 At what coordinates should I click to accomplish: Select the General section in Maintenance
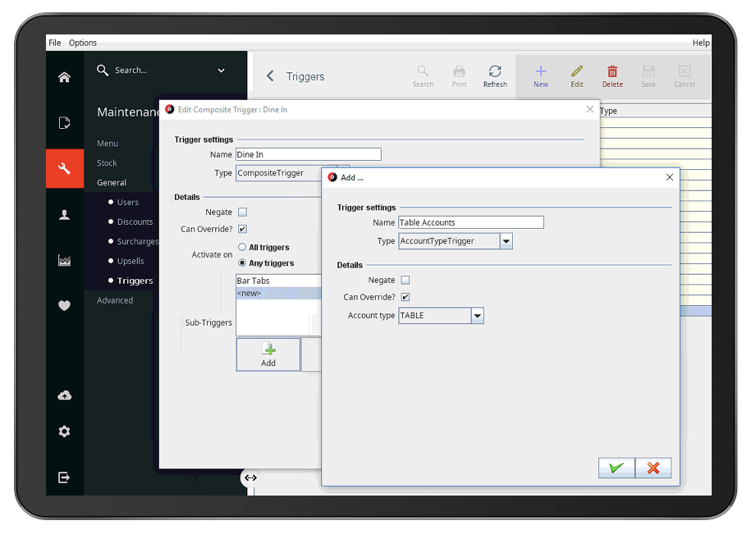pyautogui.click(x=112, y=183)
